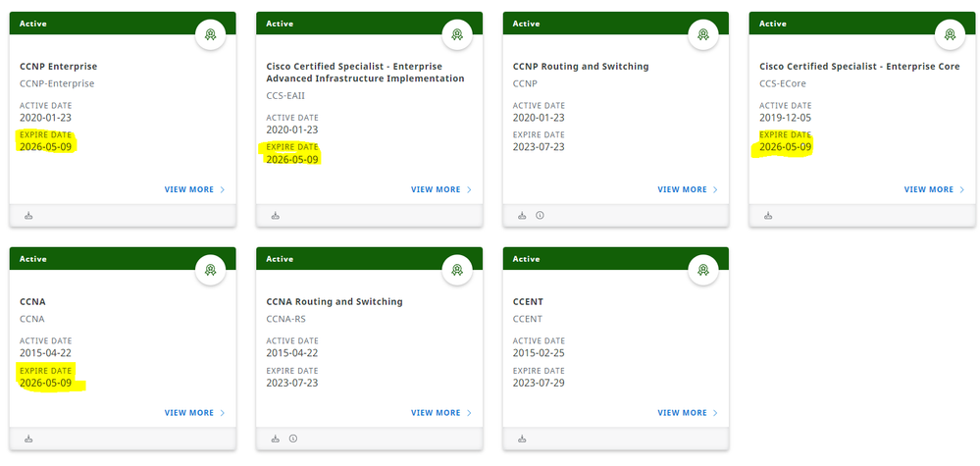Click active date '2019-12-05'
The image size is (980, 466).
(x=785, y=118)
